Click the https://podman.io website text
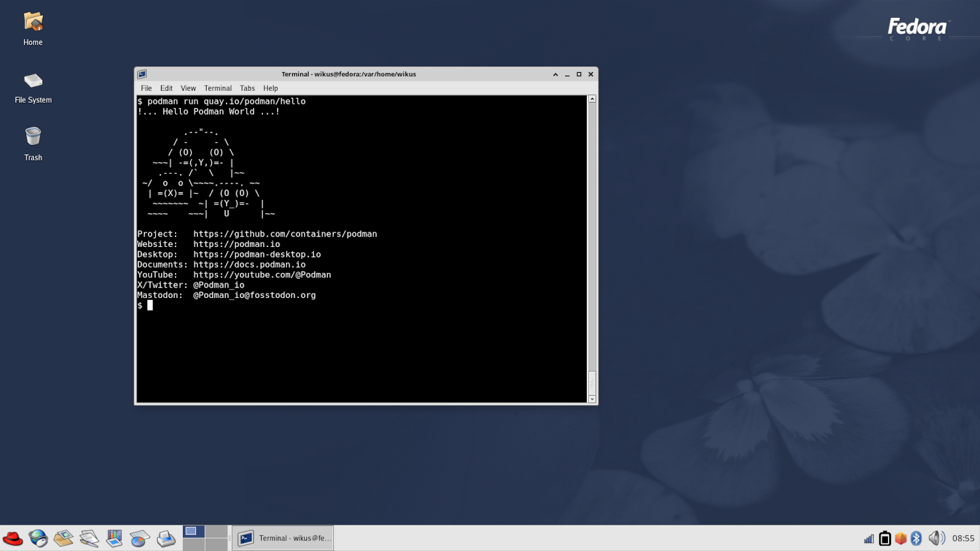 [237, 244]
